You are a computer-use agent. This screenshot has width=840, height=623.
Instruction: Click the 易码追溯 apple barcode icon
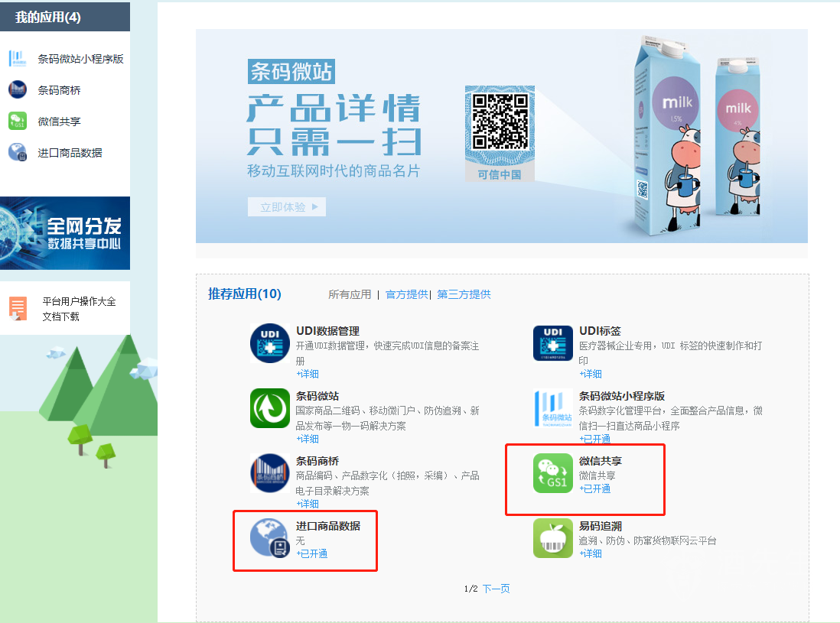[553, 538]
